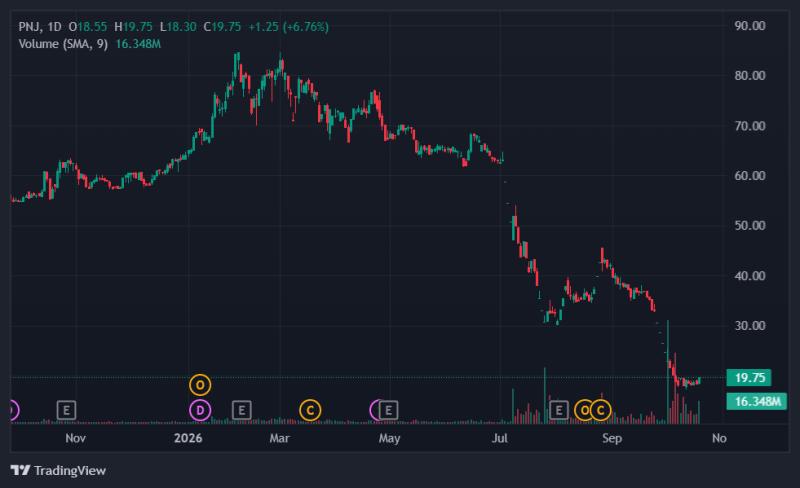Select the E earnings marker before Mar
Screen dimensions: 800x488
pos(242,410)
